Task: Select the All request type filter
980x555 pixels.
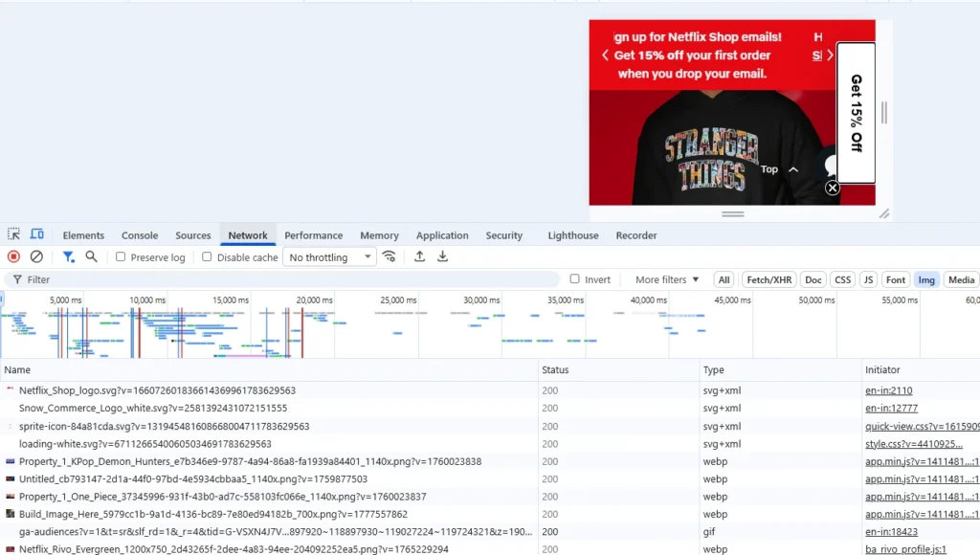Action: 724,279
